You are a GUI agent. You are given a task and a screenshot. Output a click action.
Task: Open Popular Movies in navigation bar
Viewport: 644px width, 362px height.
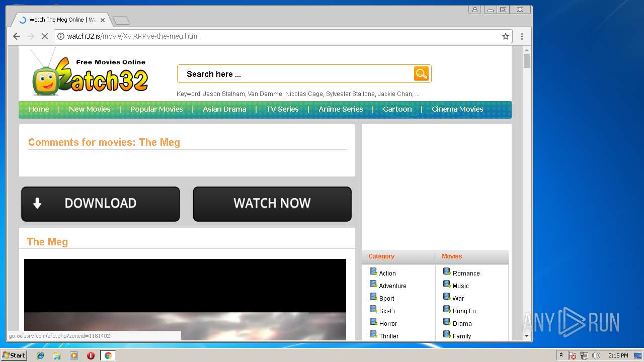156,109
